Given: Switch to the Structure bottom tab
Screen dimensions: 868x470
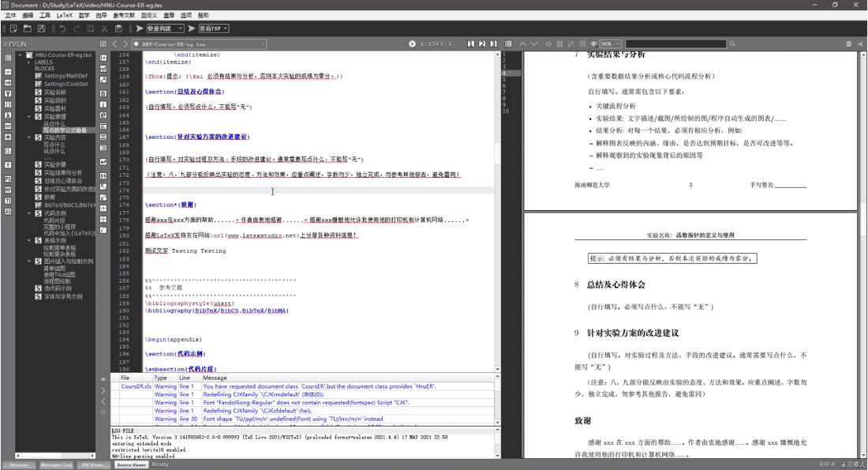Looking at the screenshot, I should (x=20, y=465).
